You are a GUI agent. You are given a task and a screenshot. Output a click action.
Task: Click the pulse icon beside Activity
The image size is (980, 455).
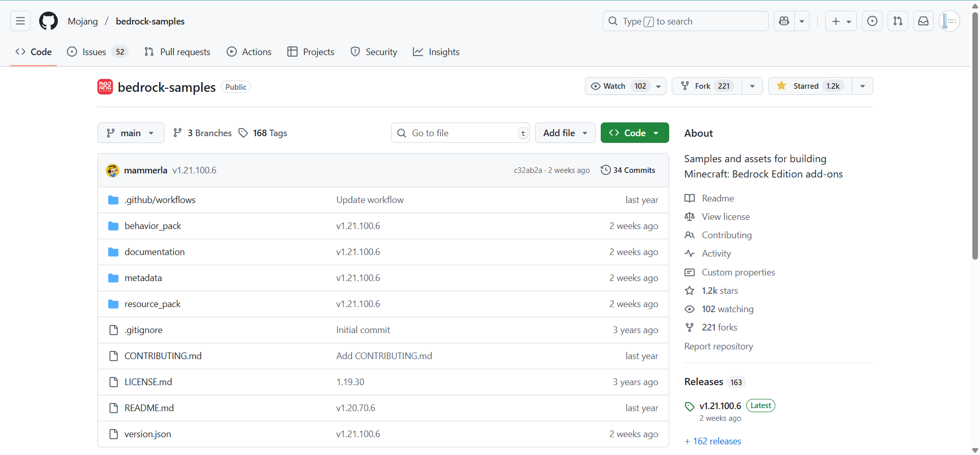pos(690,254)
